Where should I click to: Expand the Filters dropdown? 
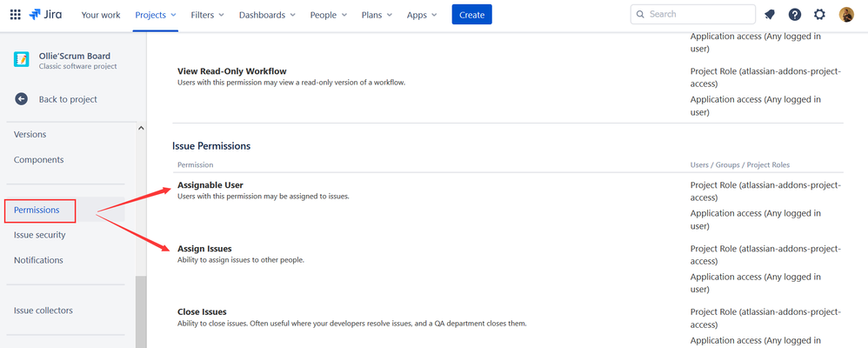tap(208, 15)
